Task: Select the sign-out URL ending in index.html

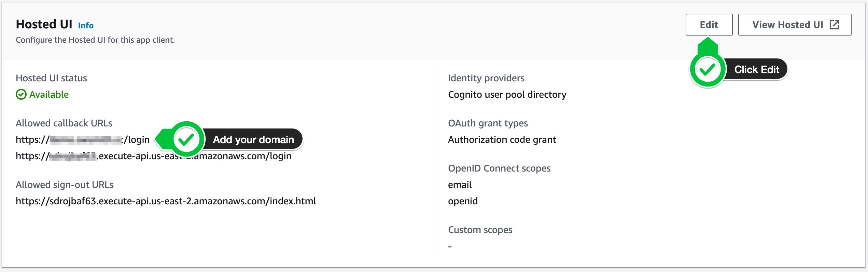Action: tap(166, 201)
